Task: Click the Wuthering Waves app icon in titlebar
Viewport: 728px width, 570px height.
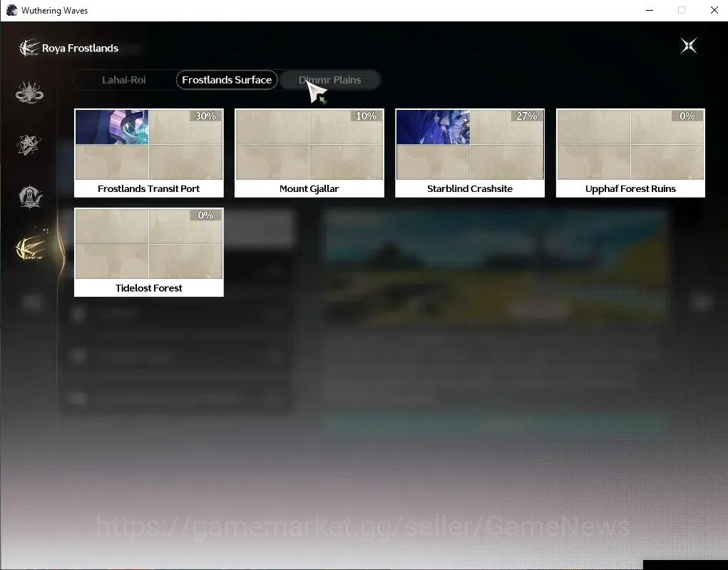Action: coord(11,10)
